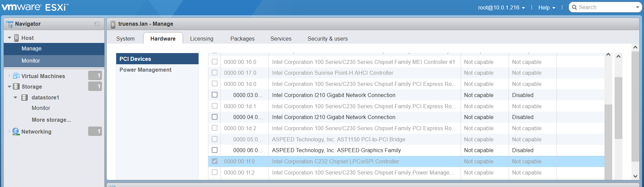
Task: Click the search magnifier icon
Action: point(574,7)
